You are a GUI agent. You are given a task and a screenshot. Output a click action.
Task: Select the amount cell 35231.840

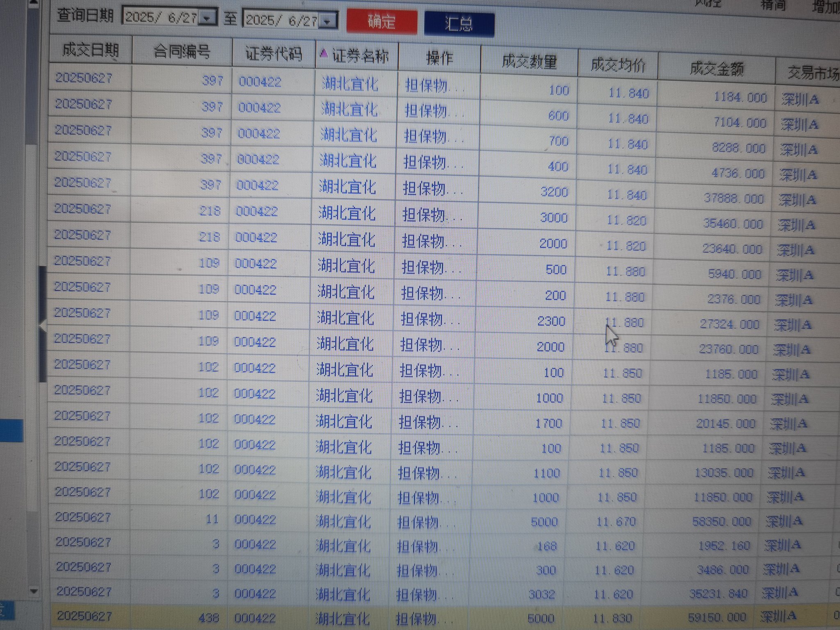pos(718,593)
